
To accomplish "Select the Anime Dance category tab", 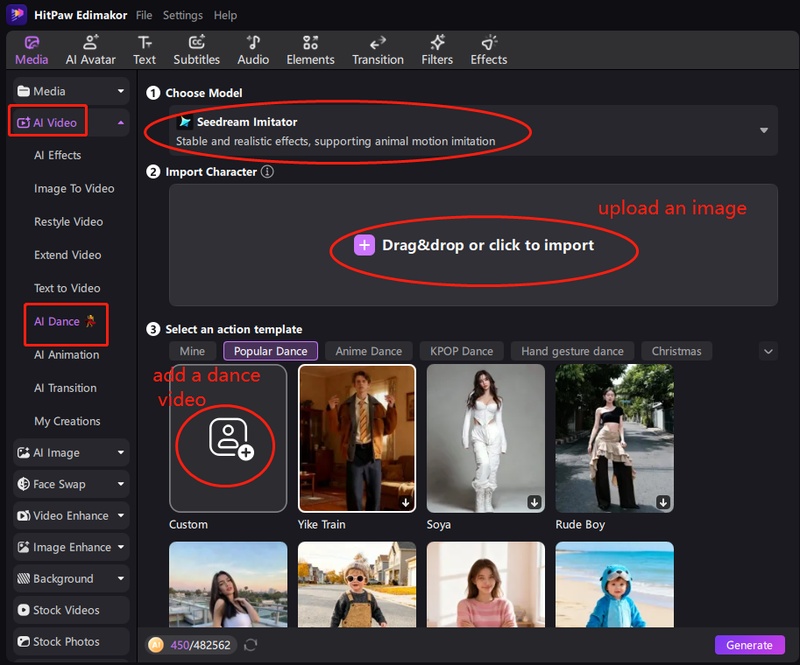I will [368, 351].
